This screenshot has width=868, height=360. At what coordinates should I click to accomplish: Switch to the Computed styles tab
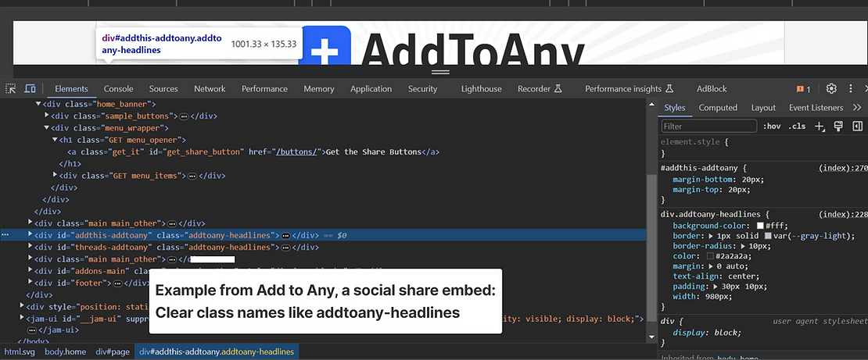point(718,108)
